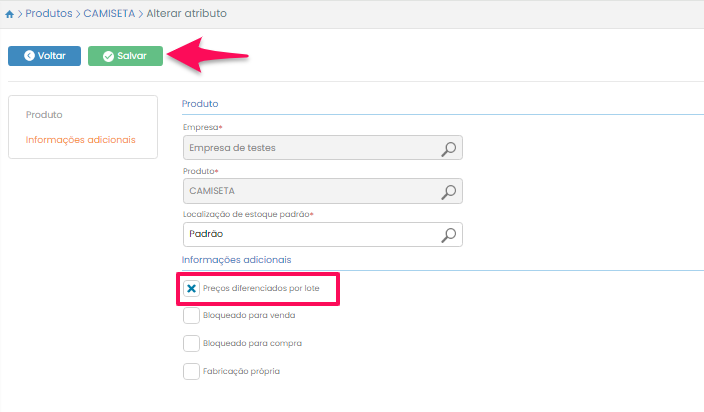Open CAMISETA breadcrumb link
Viewport: 704px width, 412px height.
109,14
